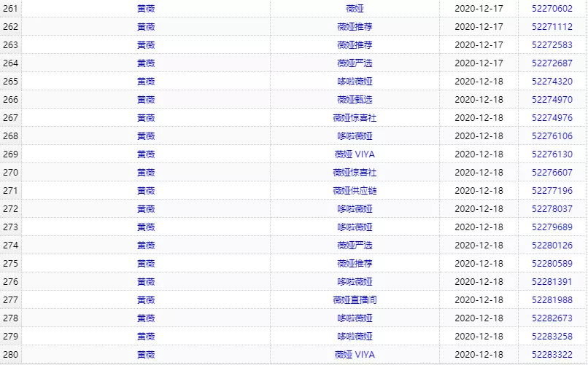Open registration number 52276130 link
This screenshot has height=365, width=588.
552,154
